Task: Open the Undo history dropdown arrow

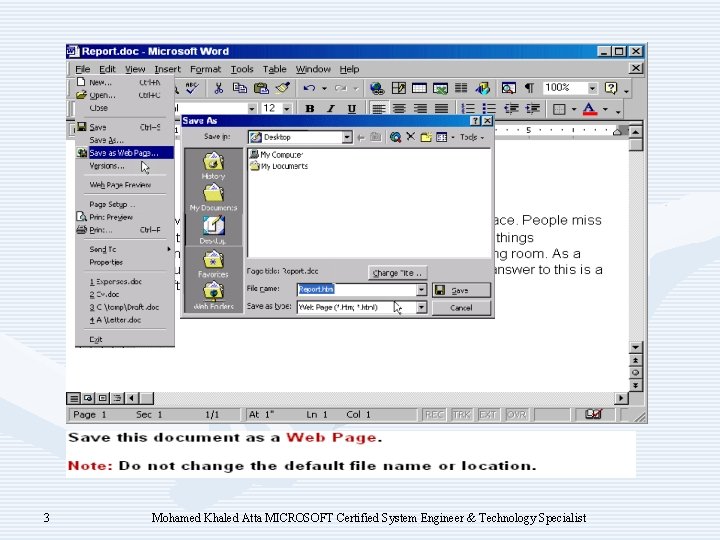Action: point(324,88)
